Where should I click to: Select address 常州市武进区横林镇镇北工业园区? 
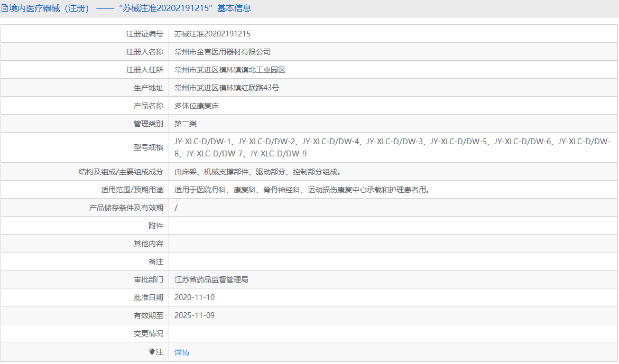[x=230, y=70]
